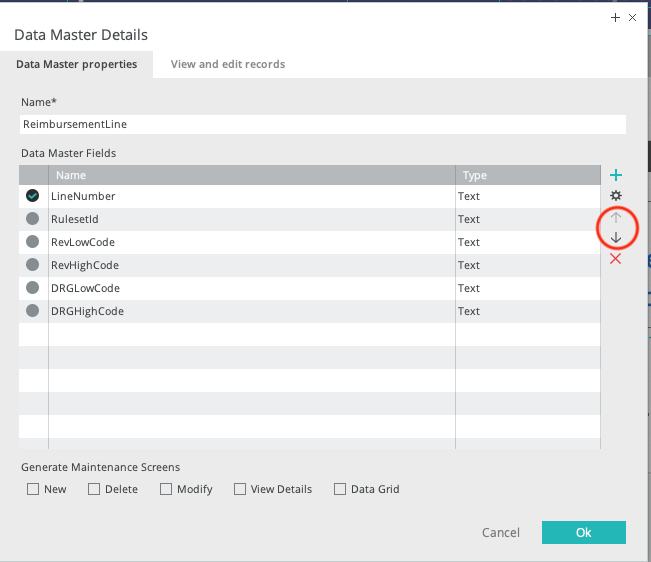Move selected field up arrow
Viewport: 651px width, 562px height.
click(x=616, y=218)
